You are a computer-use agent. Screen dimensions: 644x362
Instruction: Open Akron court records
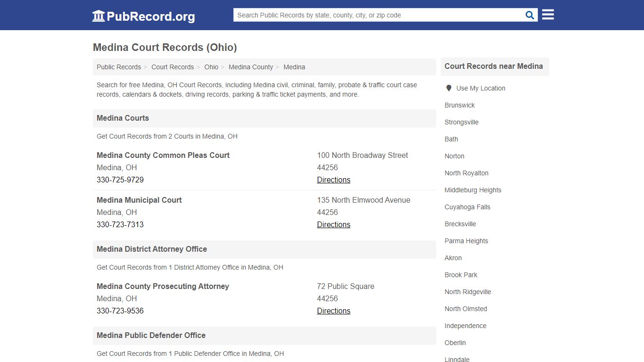coord(453,258)
